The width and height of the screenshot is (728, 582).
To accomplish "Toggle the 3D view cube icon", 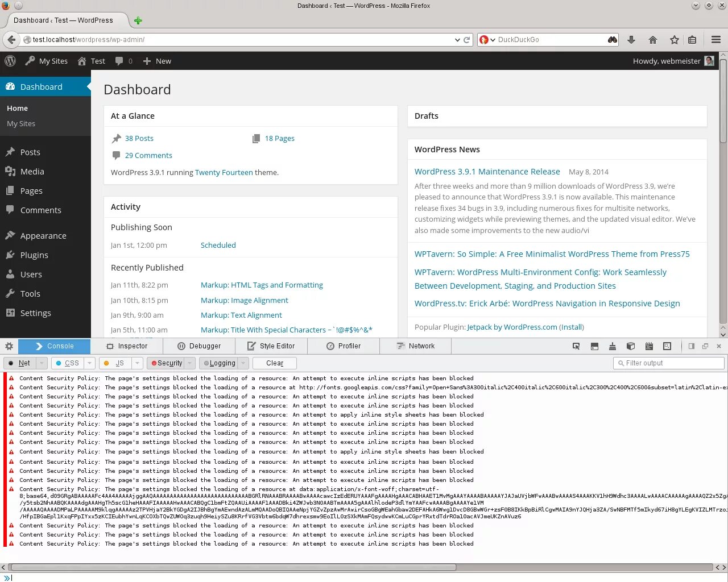I will coord(631,346).
